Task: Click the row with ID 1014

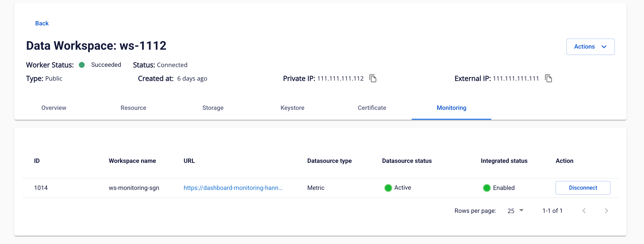Action: point(41,188)
